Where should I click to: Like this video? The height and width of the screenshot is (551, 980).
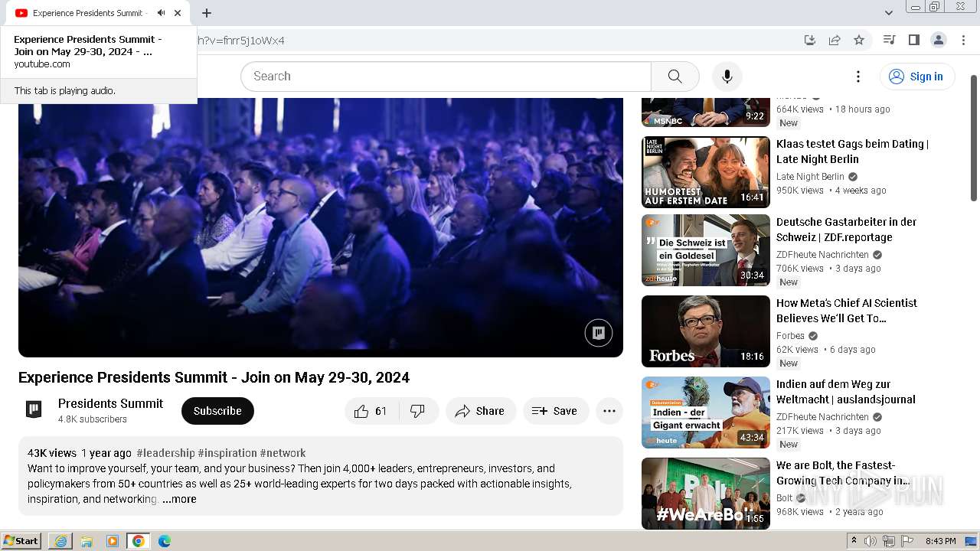(x=371, y=411)
